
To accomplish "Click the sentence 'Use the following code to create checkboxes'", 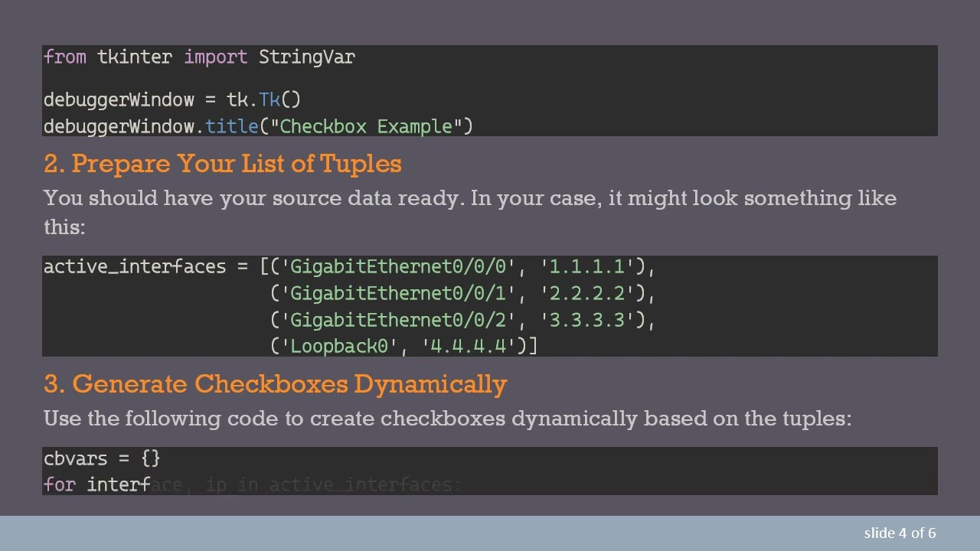I will (447, 419).
